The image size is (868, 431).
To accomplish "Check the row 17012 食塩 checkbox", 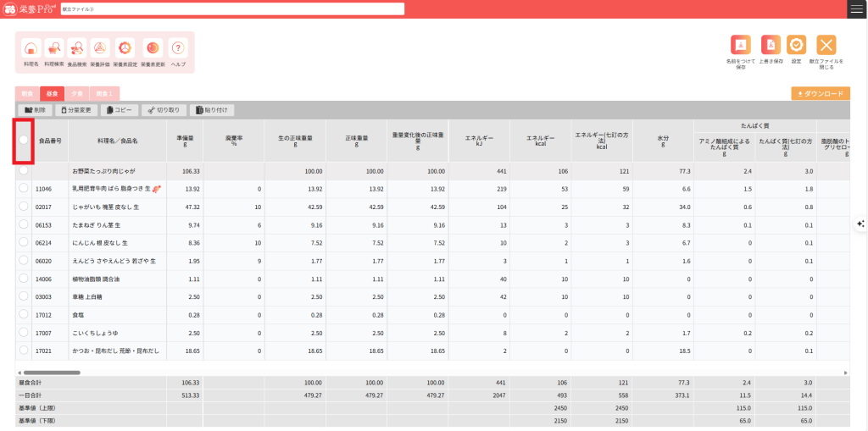I will click(24, 314).
